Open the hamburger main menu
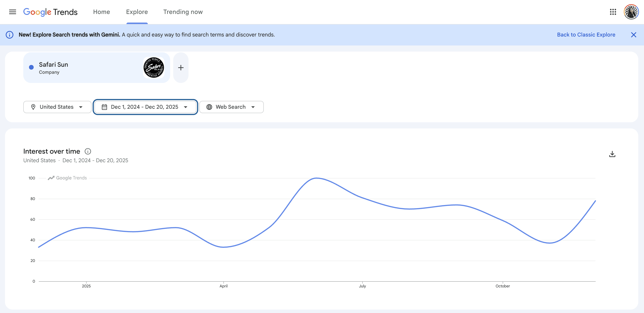 click(x=12, y=12)
